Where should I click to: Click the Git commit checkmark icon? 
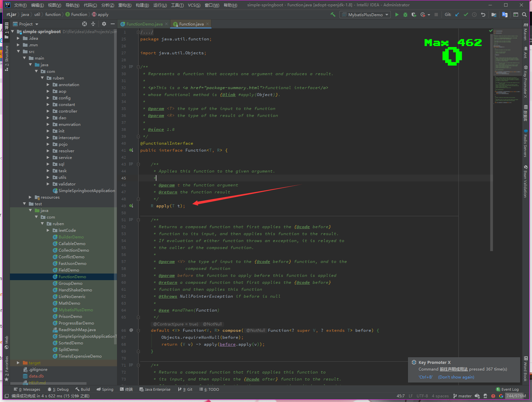click(466, 15)
